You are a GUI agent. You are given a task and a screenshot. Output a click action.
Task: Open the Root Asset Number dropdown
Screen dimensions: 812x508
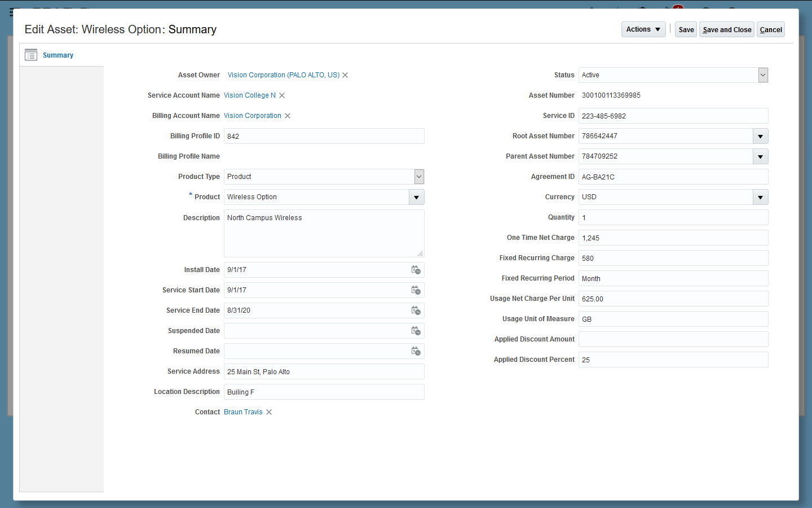point(760,136)
